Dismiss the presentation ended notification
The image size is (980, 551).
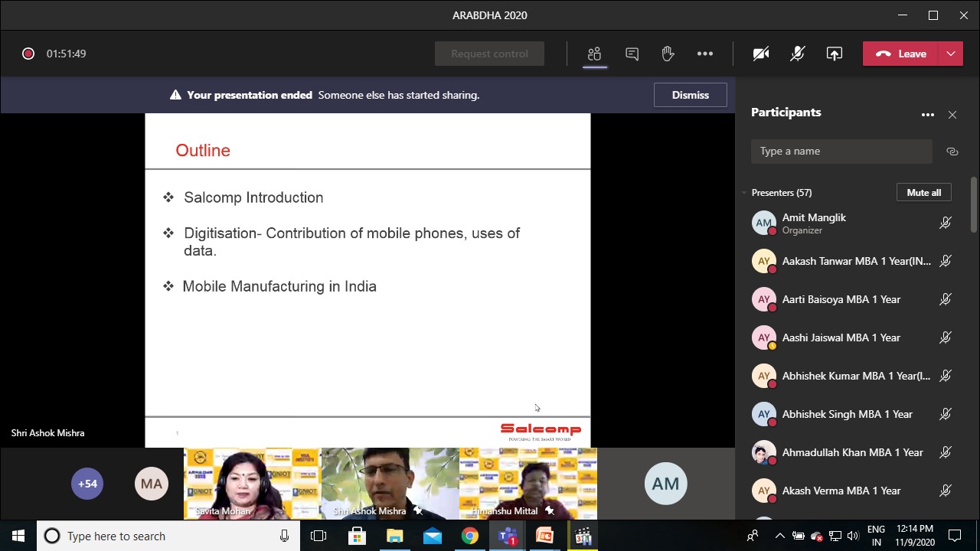click(690, 95)
